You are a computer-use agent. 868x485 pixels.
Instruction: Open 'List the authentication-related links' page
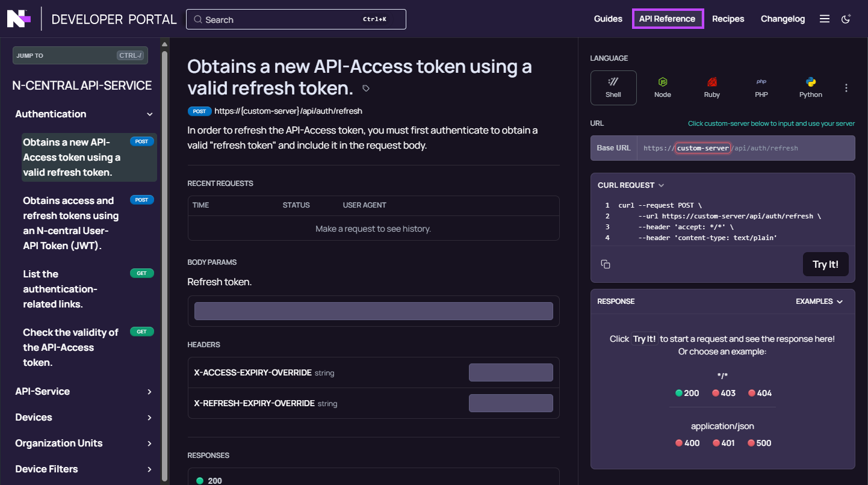point(89,289)
